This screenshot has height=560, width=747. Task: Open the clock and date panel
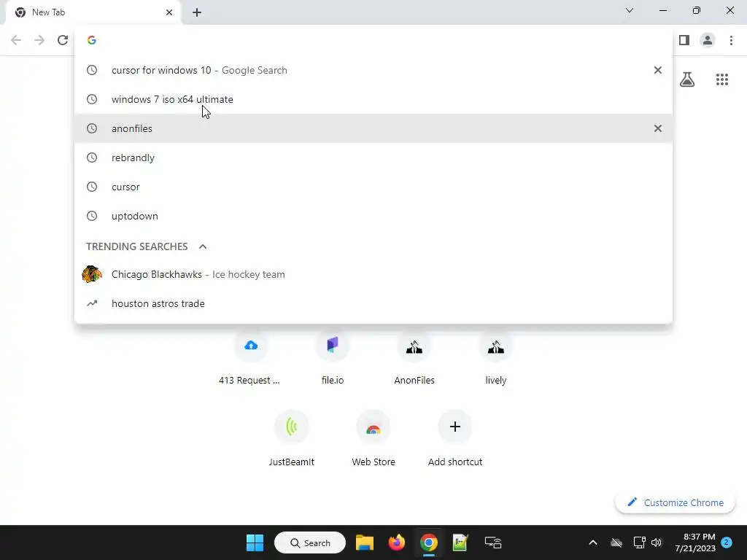pyautogui.click(x=695, y=542)
